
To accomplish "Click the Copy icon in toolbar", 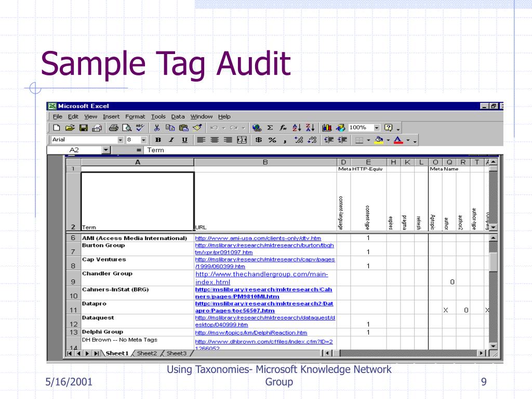I will point(170,128).
